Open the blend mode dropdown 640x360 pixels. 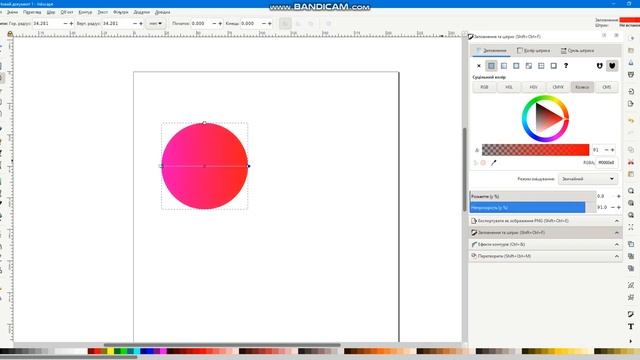pos(588,179)
